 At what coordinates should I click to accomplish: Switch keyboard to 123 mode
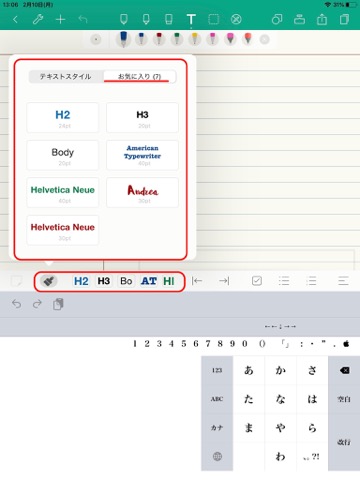click(217, 370)
